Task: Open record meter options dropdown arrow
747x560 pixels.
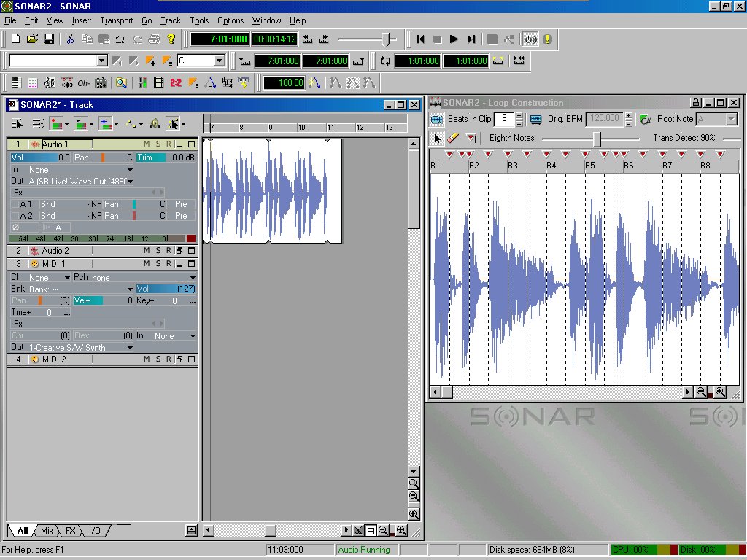Action: point(66,124)
